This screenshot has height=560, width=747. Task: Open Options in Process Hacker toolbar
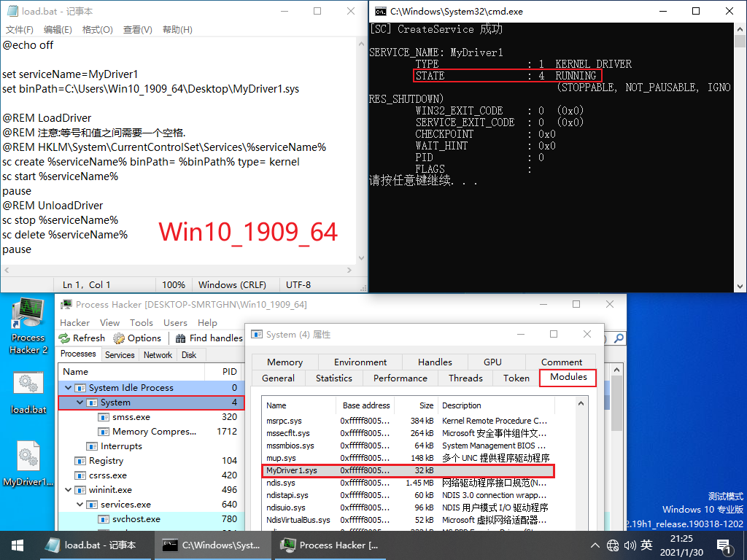(137, 338)
